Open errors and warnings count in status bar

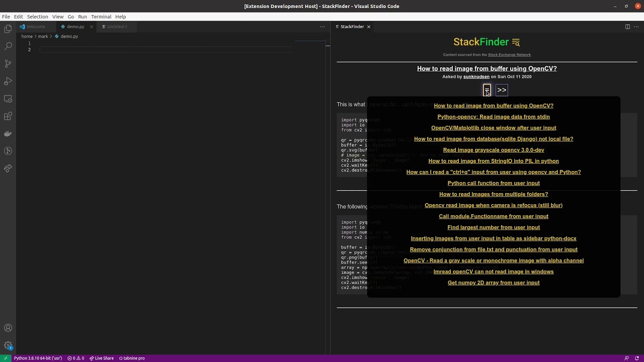click(76, 358)
